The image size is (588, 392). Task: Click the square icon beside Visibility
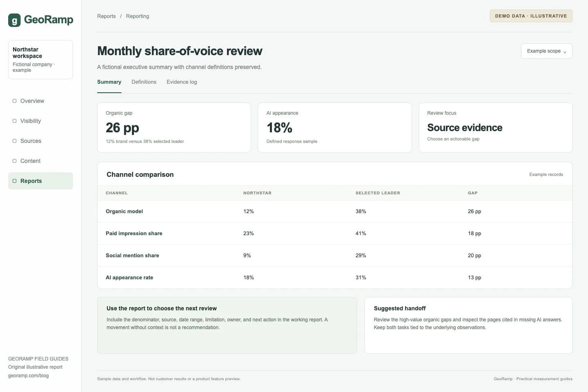(15, 121)
